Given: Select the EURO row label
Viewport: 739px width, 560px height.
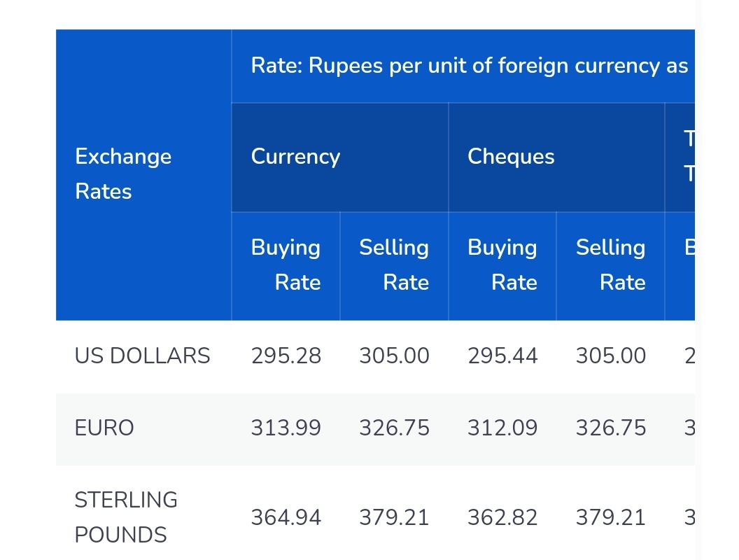Looking at the screenshot, I should 104,428.
